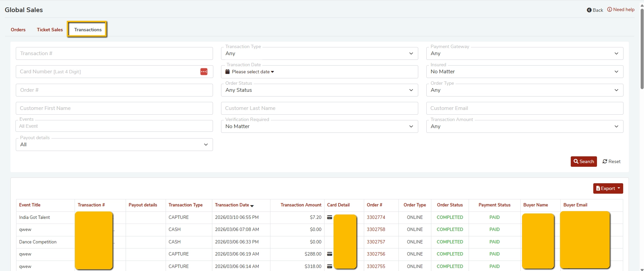Click the credit card icon in the $318.00 row

(330, 266)
